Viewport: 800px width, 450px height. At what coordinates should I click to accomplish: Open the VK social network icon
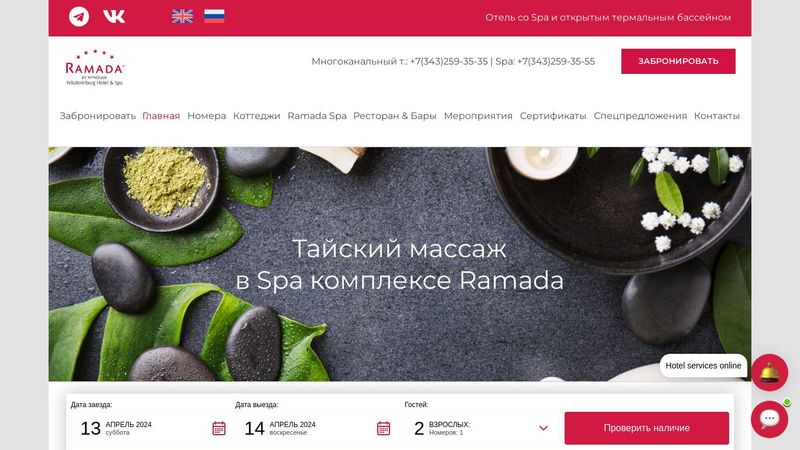point(114,17)
